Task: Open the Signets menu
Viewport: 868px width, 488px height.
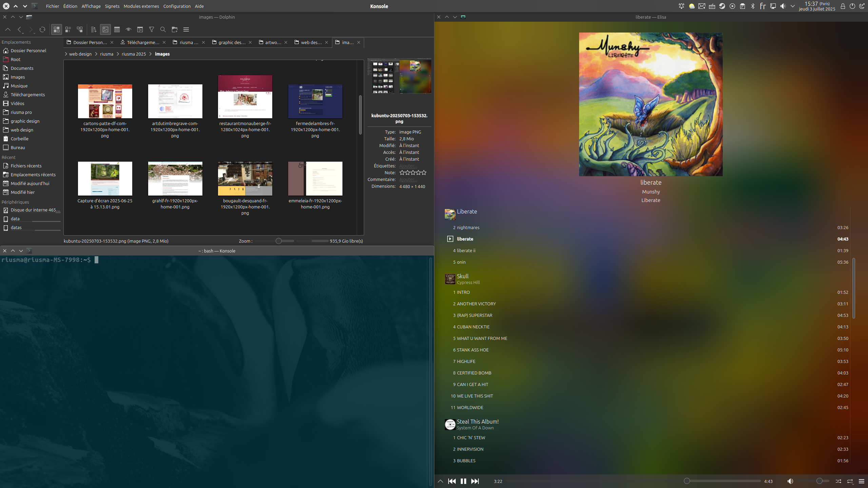Action: click(x=112, y=6)
